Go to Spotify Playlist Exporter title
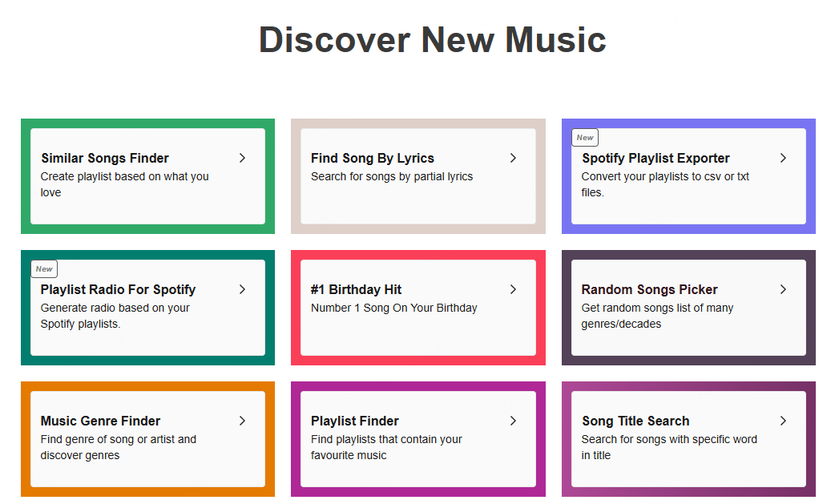Image resolution: width=835 pixels, height=504 pixels. pyautogui.click(x=655, y=159)
